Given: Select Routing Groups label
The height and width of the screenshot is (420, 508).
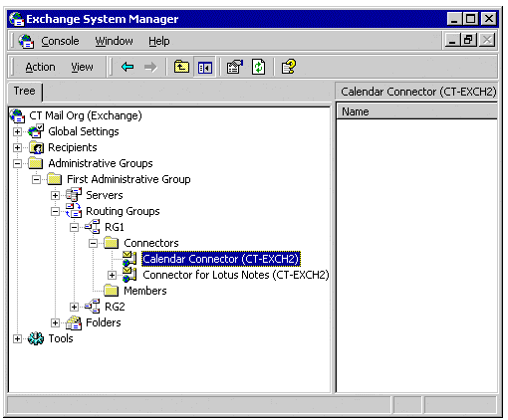Looking at the screenshot, I should (x=123, y=211).
